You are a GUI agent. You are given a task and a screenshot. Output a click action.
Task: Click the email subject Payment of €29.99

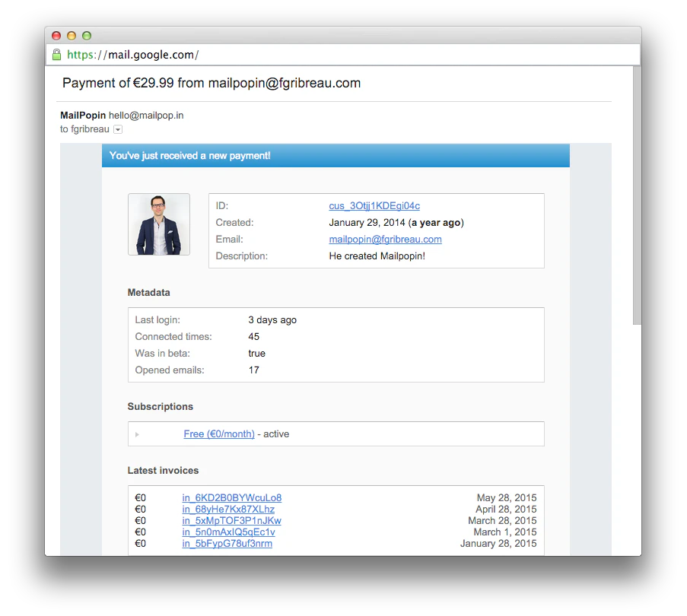tap(212, 83)
